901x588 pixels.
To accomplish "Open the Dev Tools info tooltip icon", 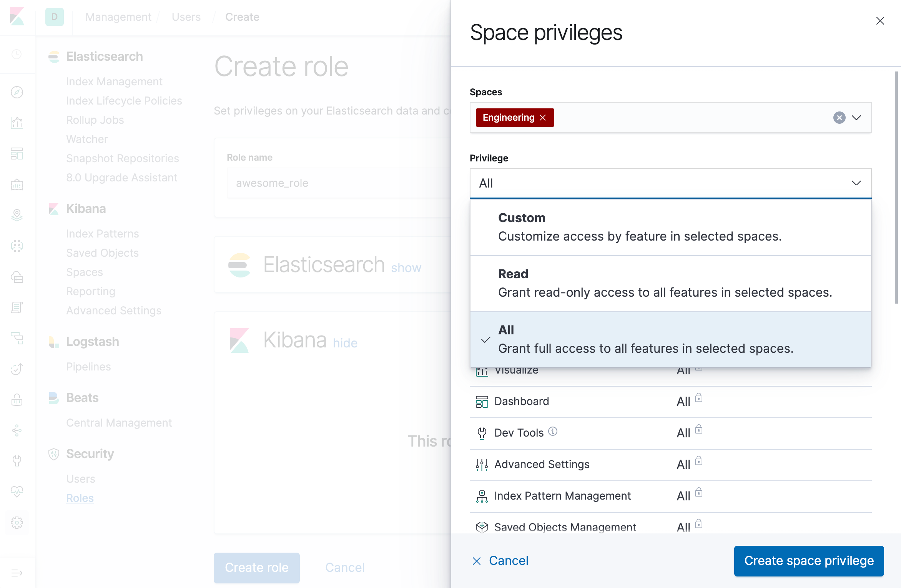I will point(553,431).
